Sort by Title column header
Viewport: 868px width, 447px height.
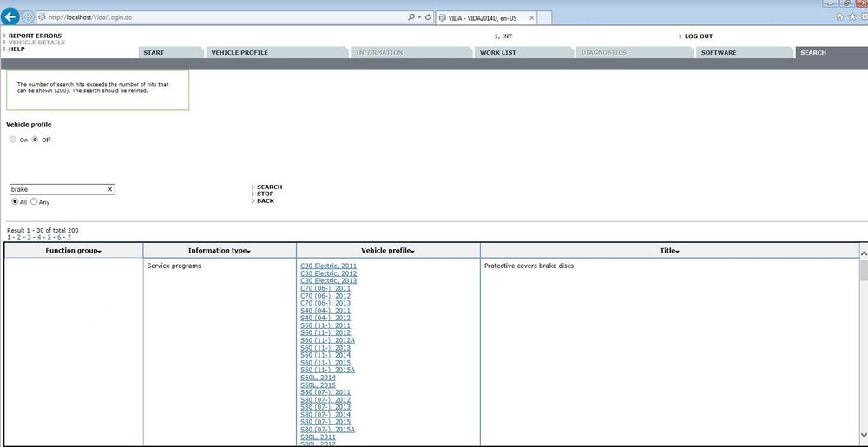coord(669,251)
